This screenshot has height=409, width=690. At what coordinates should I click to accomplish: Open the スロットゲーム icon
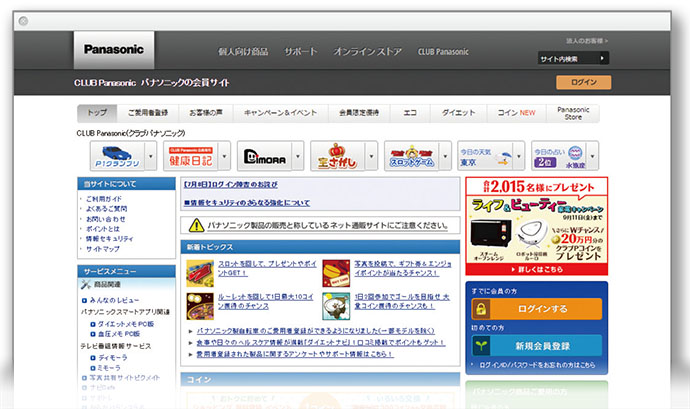[x=411, y=156]
